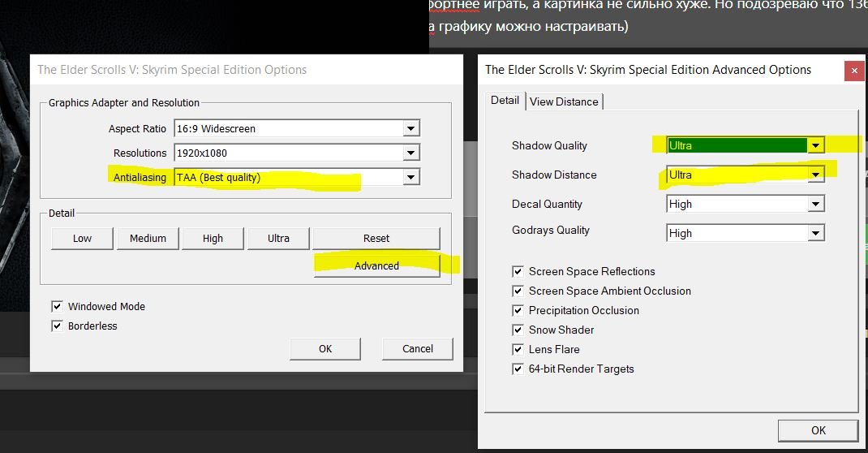Switch to the View Distance tab
Image resolution: width=868 pixels, height=453 pixels.
tap(564, 101)
